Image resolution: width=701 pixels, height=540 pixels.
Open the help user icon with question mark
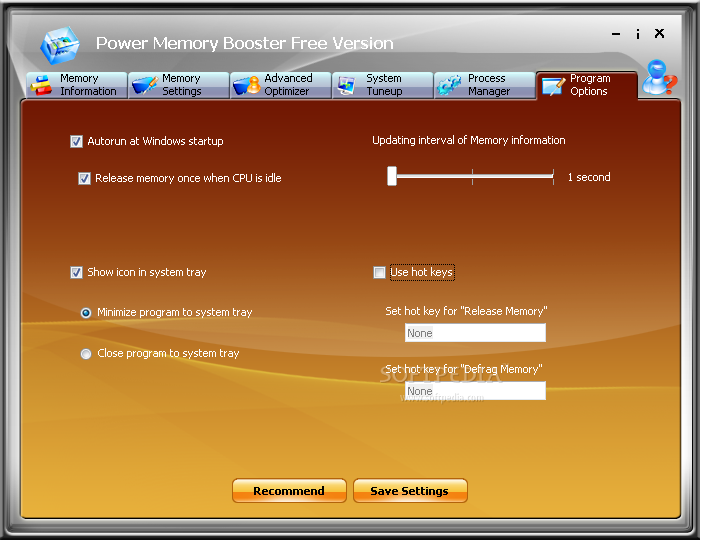[x=659, y=78]
